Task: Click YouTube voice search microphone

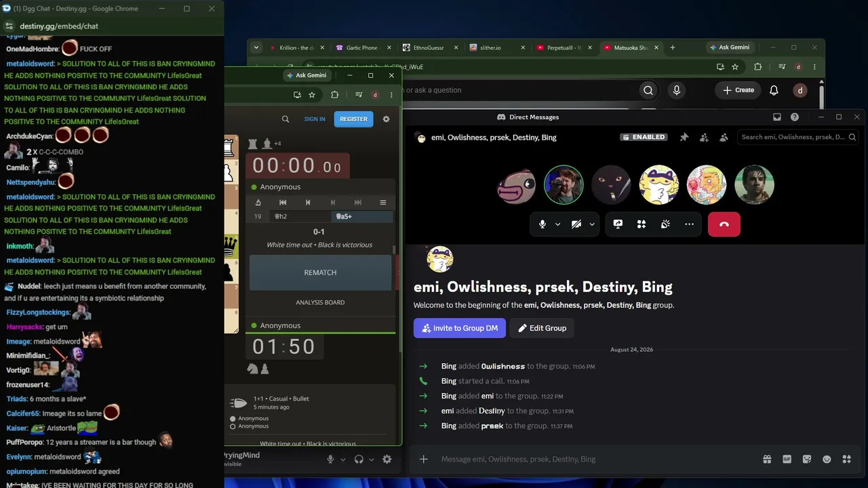Action: (x=676, y=90)
